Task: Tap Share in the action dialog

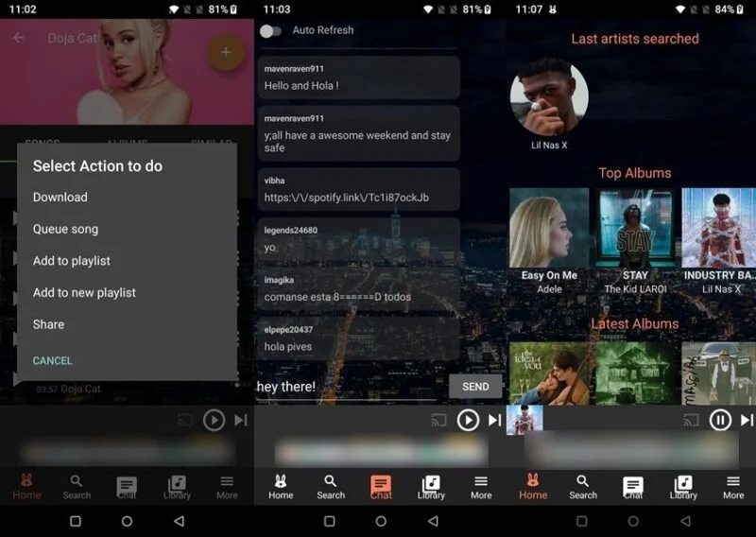Action: (48, 324)
